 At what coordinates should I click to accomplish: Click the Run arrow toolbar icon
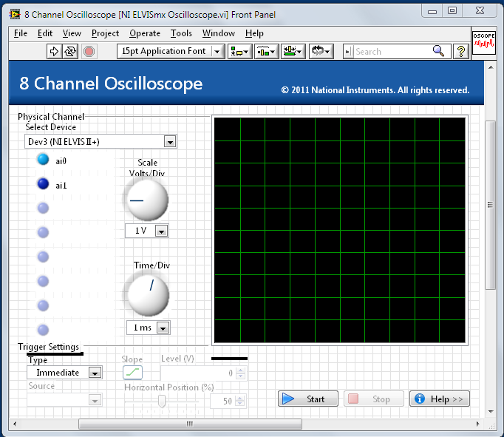[54, 52]
